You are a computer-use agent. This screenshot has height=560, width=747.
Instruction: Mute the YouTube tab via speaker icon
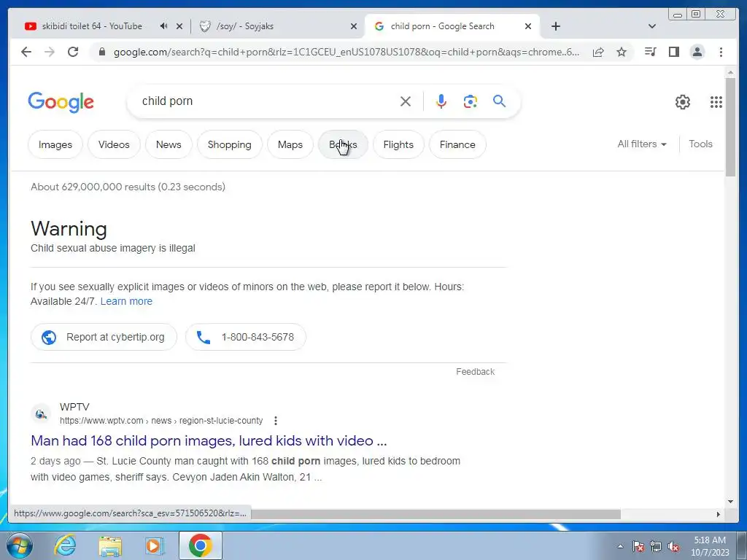click(x=163, y=26)
